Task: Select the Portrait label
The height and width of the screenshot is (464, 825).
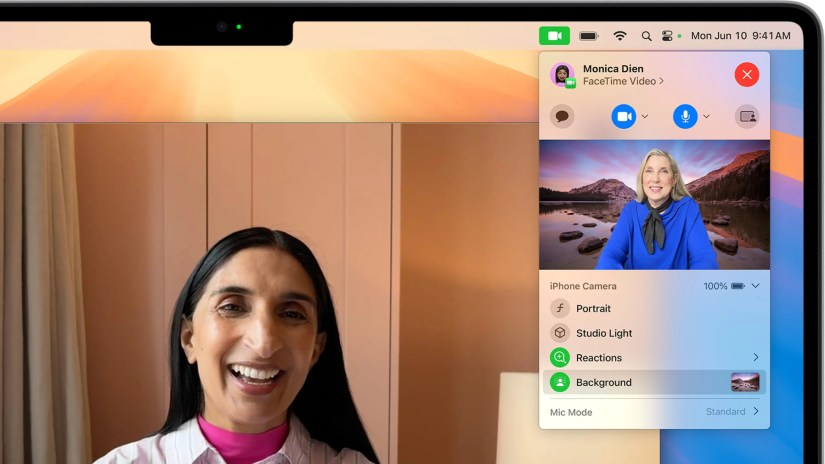Action: pyautogui.click(x=593, y=309)
